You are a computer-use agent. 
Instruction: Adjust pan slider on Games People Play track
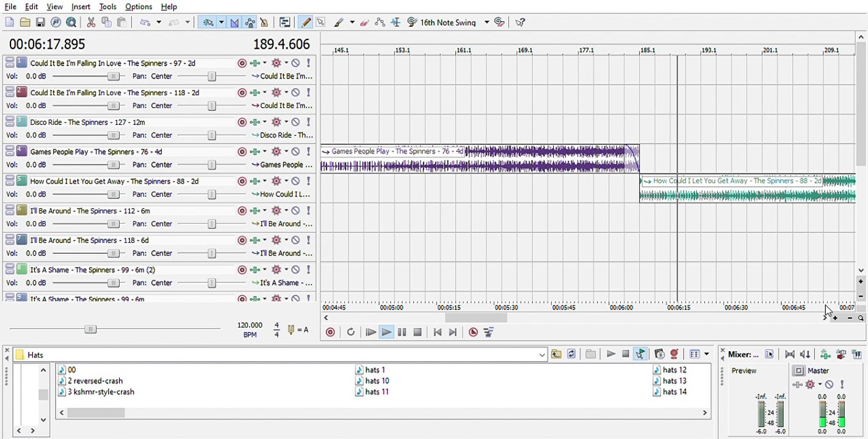coord(212,165)
